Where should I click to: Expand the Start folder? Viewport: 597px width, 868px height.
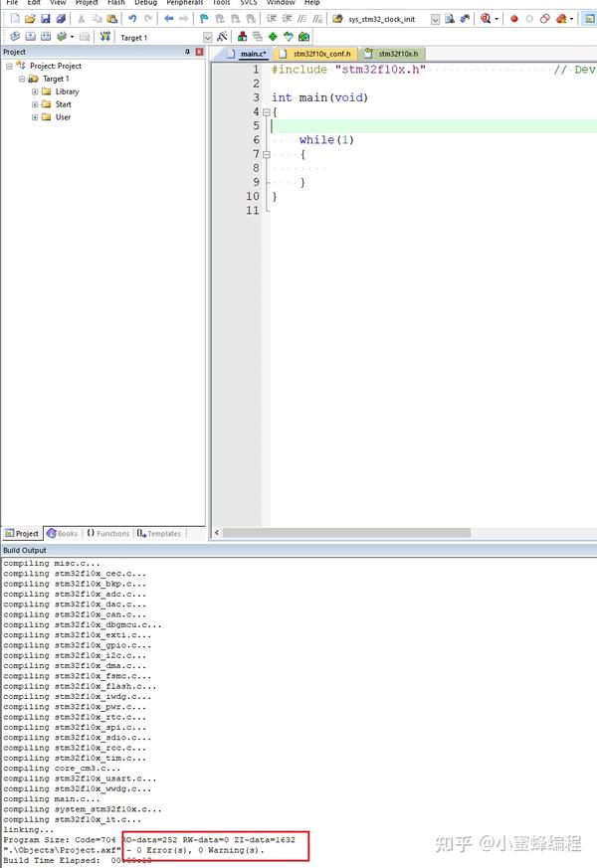tap(35, 104)
